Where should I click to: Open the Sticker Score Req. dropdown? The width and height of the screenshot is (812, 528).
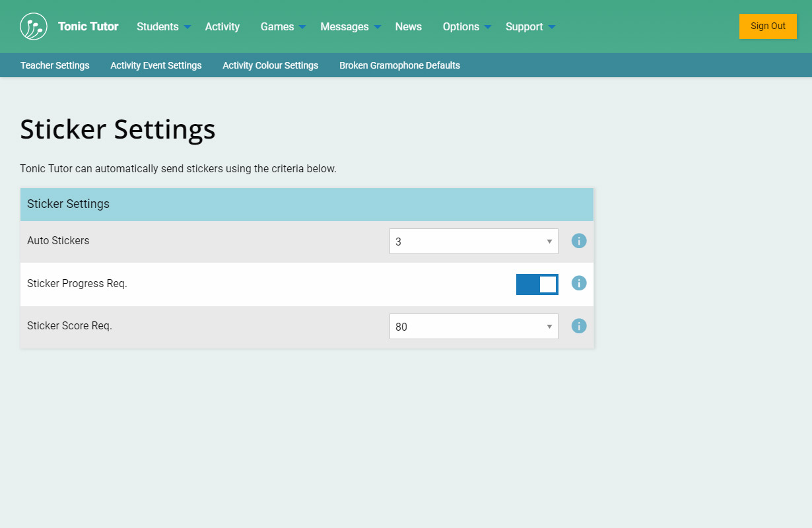473,327
